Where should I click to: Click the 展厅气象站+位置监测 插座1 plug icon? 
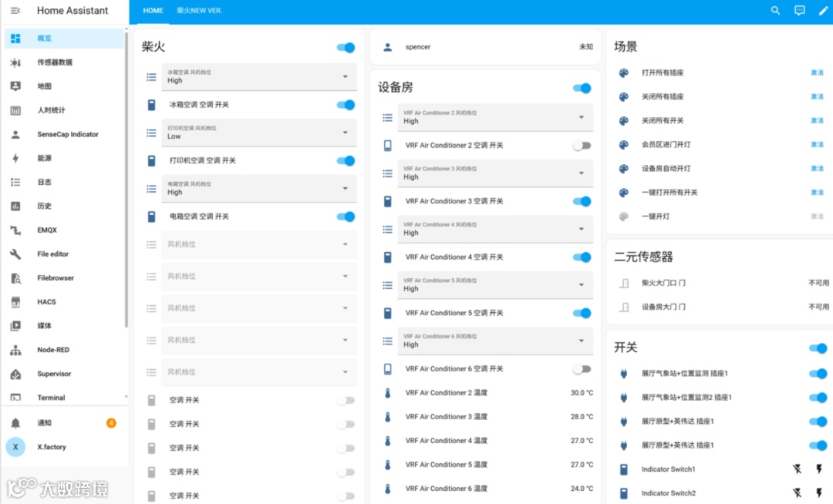click(624, 374)
